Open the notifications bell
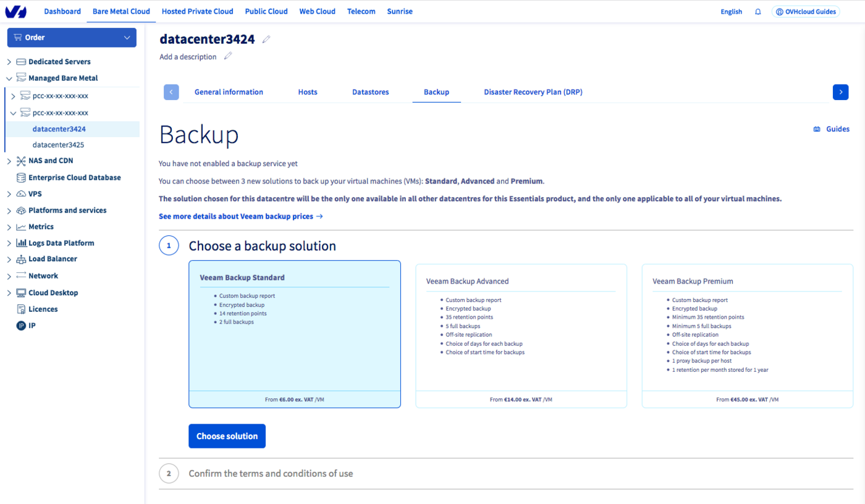The height and width of the screenshot is (504, 865). tap(757, 11)
